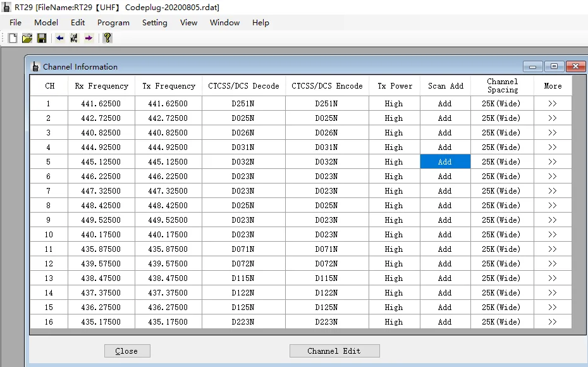Select CTCSS/DCS Encode D031N in channel 4

click(327, 147)
